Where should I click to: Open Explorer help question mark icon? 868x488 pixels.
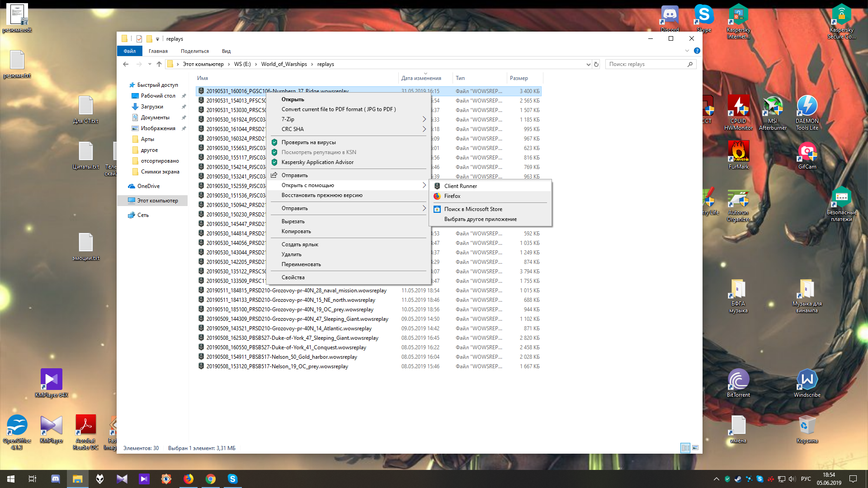coord(697,51)
